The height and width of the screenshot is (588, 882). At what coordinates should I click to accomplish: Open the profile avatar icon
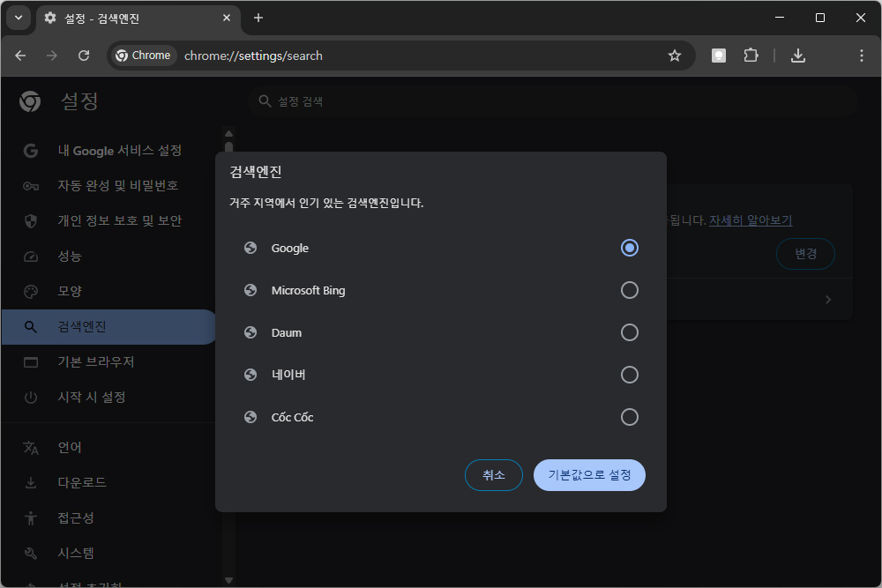coord(718,56)
